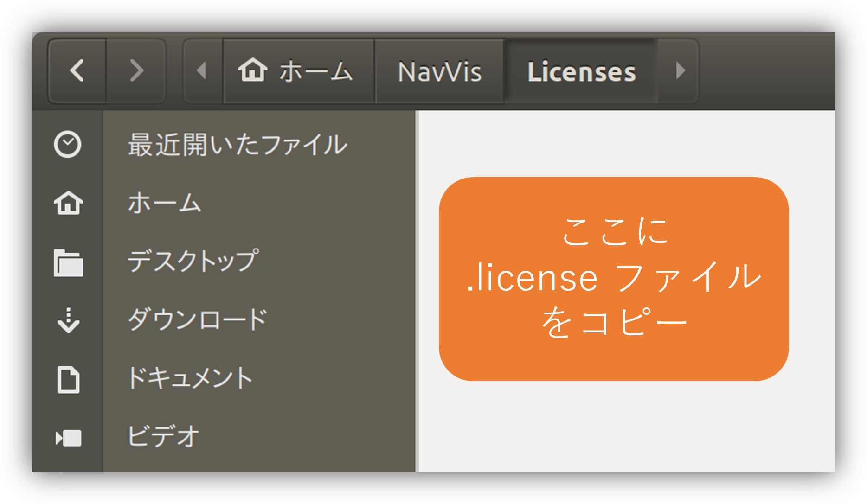Click the document page icon in the sidebar
The width and height of the screenshot is (867, 504).
point(68,380)
